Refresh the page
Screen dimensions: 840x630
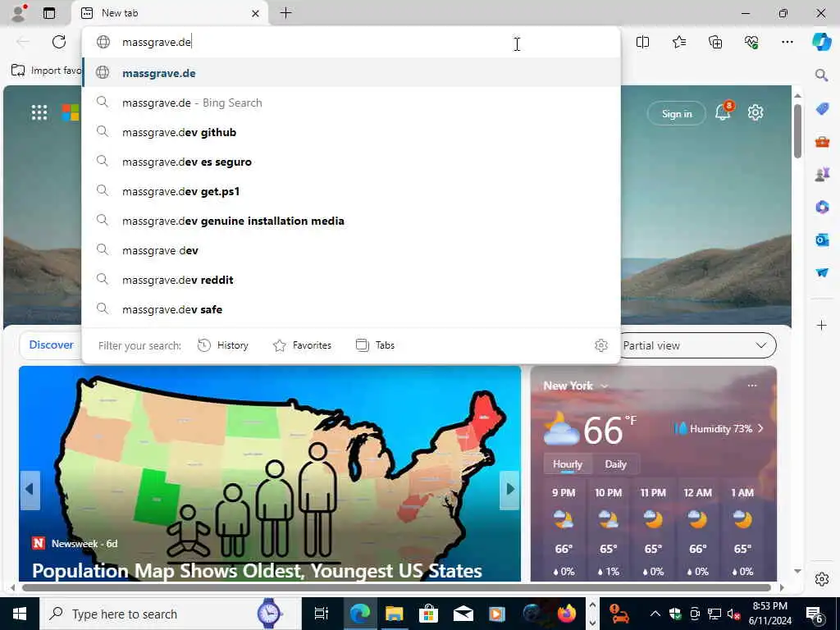pyautogui.click(x=59, y=42)
